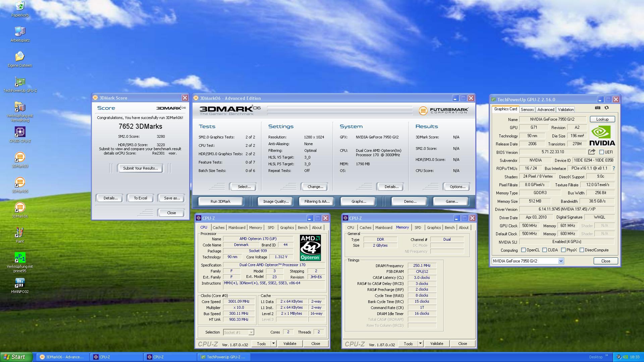
Task: Click Futuremark logo in 3DMark06 window
Action: pos(443,110)
